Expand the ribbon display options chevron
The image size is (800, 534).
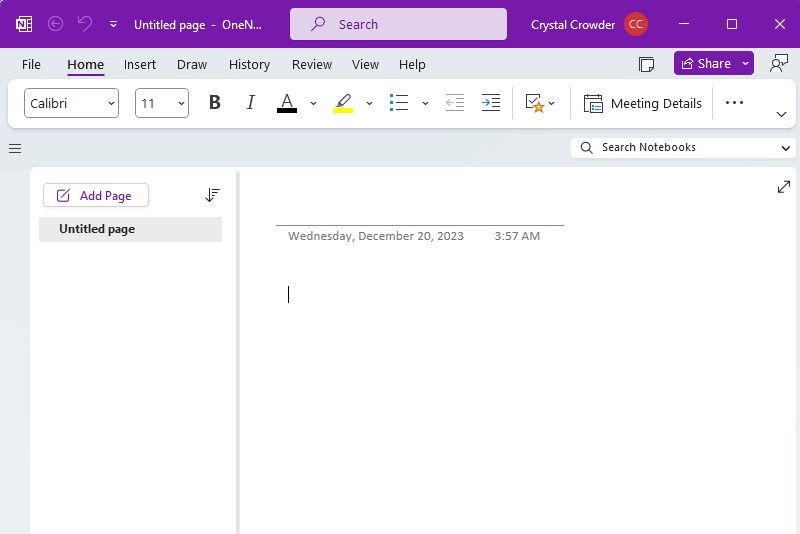(781, 114)
